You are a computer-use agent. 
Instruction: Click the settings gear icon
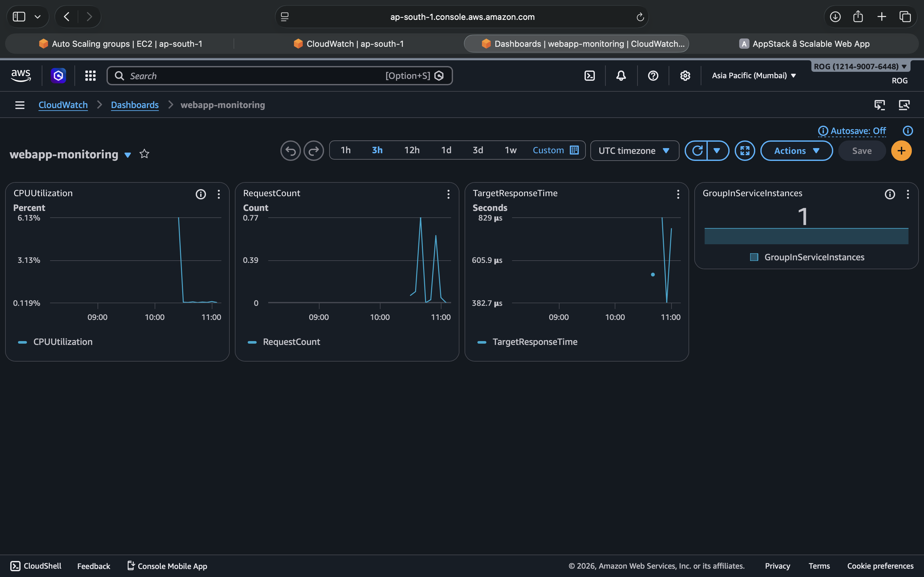pyautogui.click(x=685, y=75)
